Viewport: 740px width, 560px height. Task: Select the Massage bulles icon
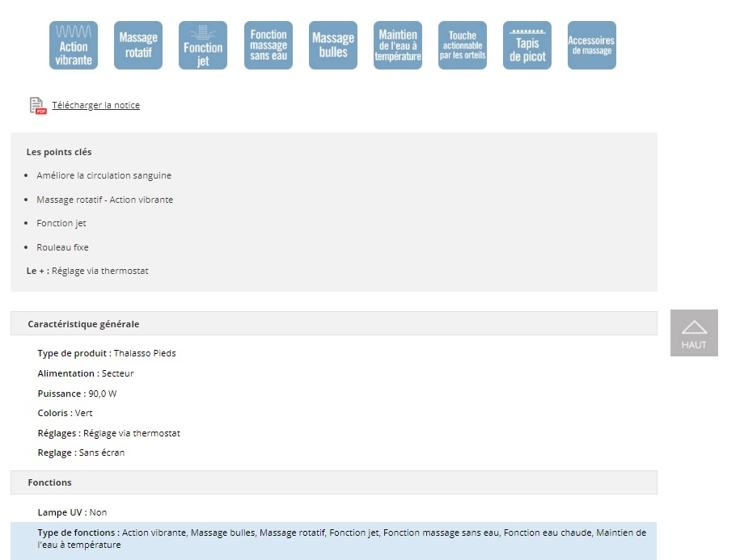(x=333, y=45)
